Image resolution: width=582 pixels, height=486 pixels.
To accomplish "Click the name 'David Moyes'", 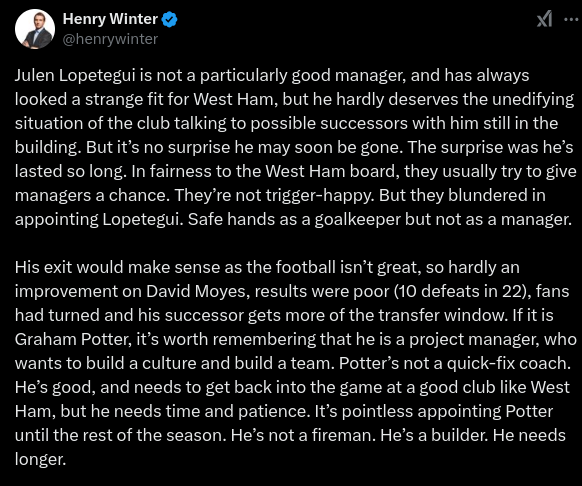I will pyautogui.click(x=196, y=291).
